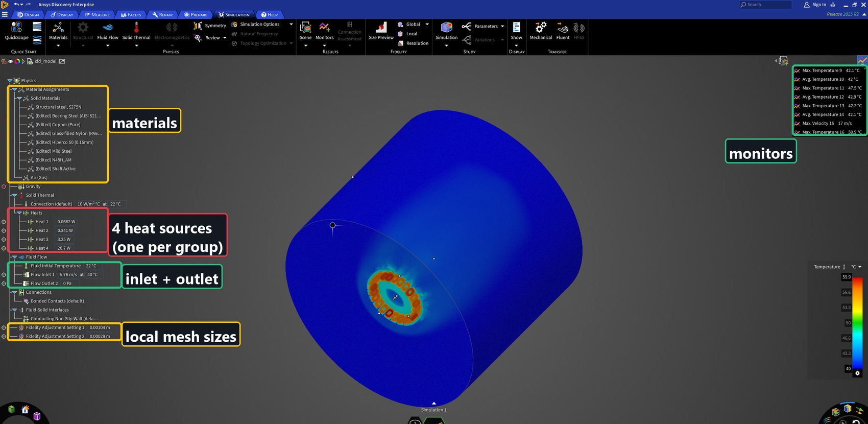
Task: Transfer the model to Fluent
Action: point(563,31)
